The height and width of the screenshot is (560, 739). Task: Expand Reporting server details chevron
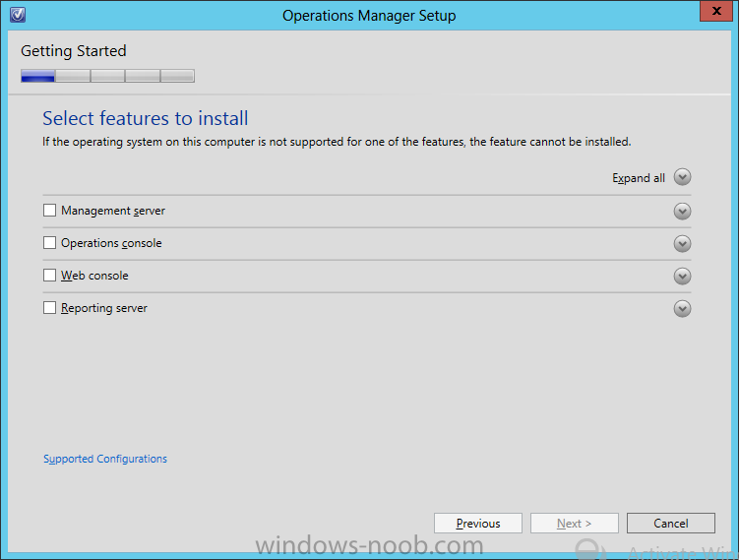[682, 309]
